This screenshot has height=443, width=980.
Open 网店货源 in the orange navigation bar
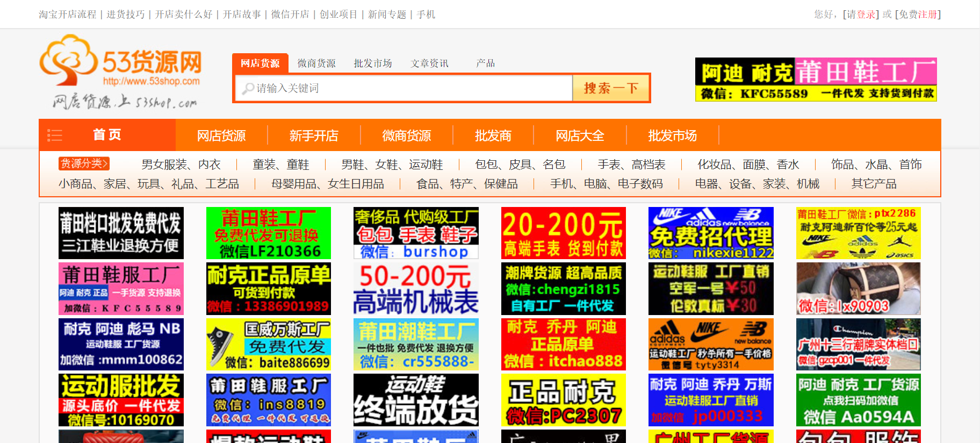click(x=221, y=135)
